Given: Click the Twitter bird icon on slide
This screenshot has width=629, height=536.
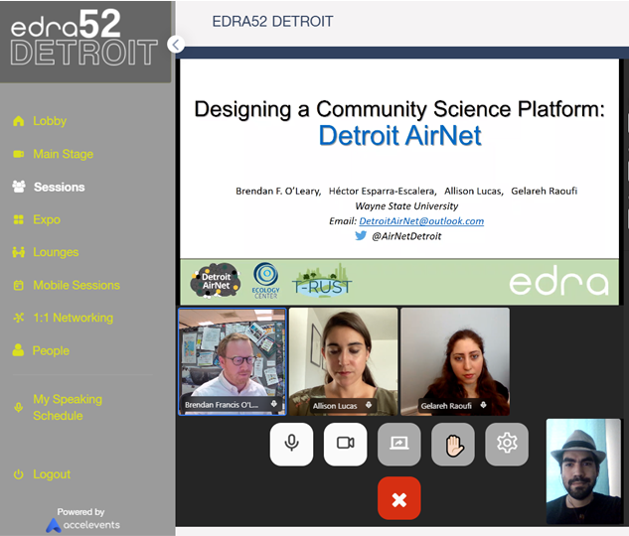Looking at the screenshot, I should tap(361, 236).
